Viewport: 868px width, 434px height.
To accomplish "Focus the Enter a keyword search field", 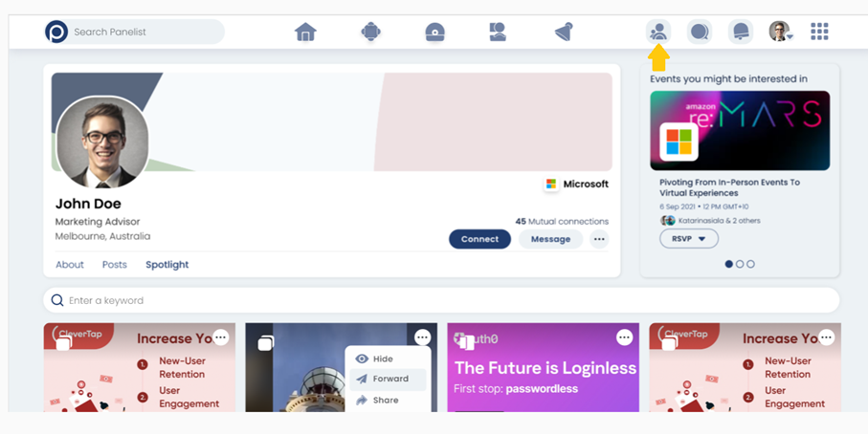I will (441, 301).
